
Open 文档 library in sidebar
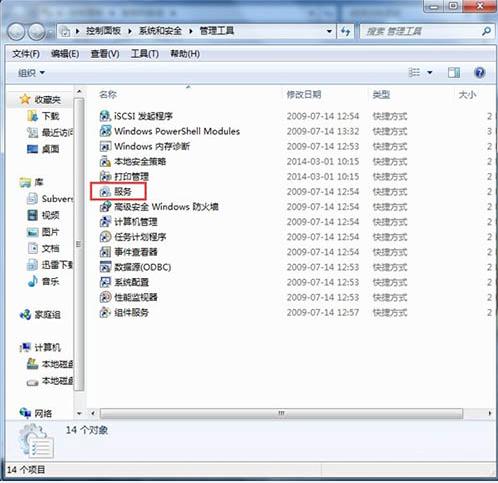(43, 248)
